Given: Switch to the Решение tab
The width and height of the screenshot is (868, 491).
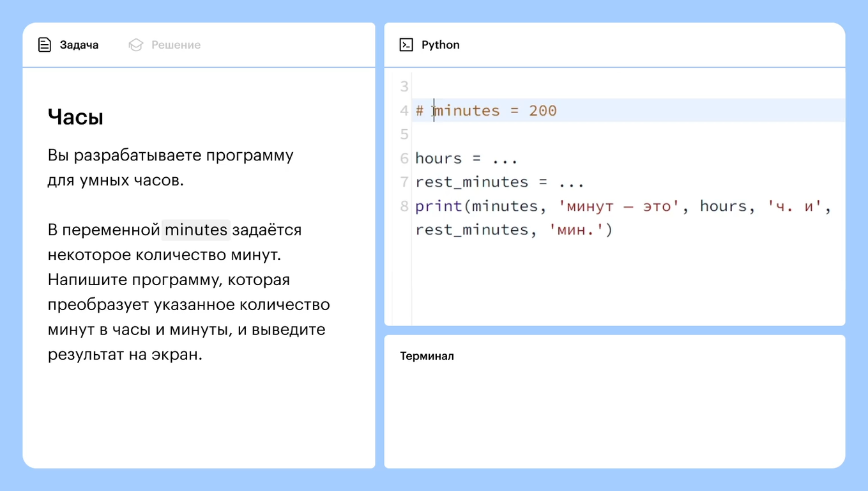Looking at the screenshot, I should coord(174,45).
